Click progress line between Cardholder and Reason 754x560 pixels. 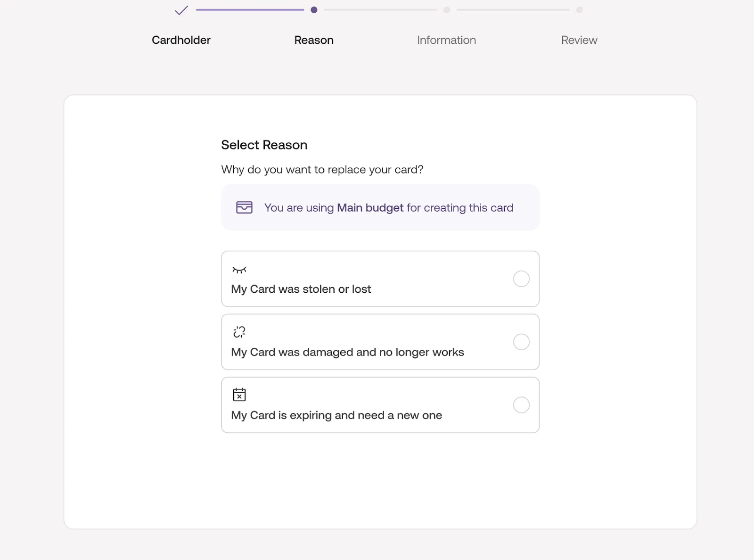pos(250,10)
